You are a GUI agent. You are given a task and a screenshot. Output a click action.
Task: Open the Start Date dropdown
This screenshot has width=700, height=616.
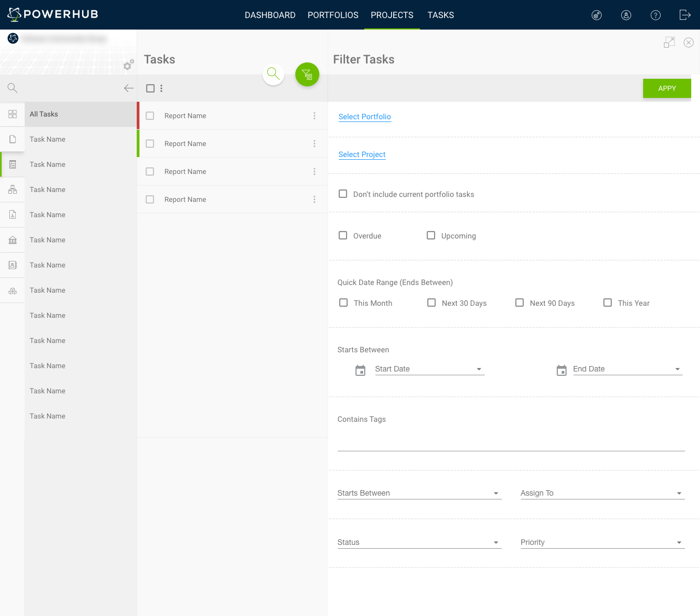430,369
